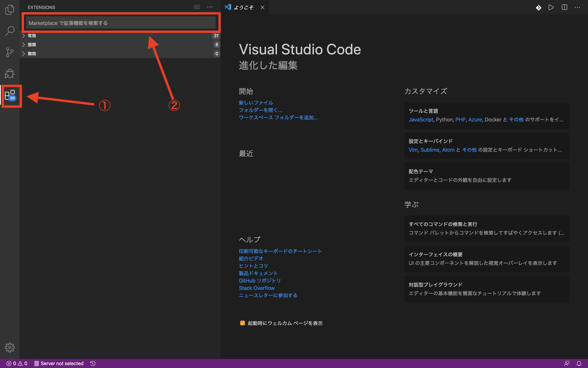The image size is (588, 368).
Task: Click フォルダーを開く... link
Action: coord(261,110)
